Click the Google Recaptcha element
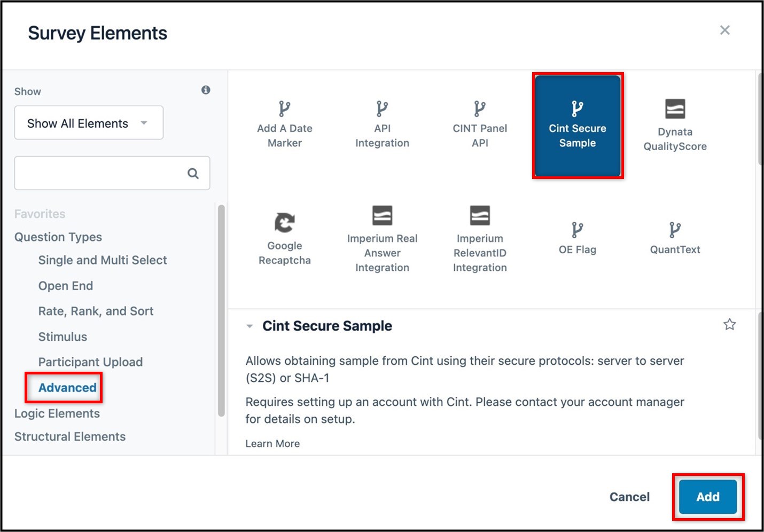This screenshot has width=764, height=532. 284,238
